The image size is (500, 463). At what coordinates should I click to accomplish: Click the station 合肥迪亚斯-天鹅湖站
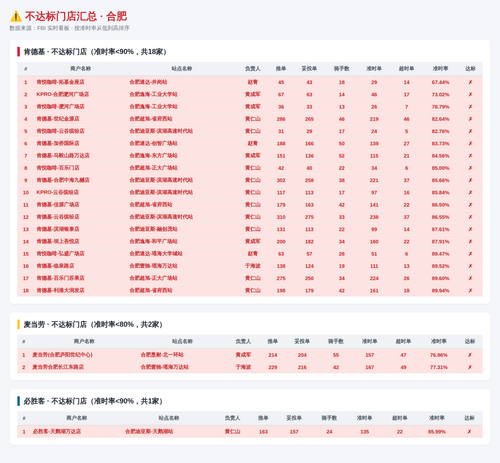[149, 431]
